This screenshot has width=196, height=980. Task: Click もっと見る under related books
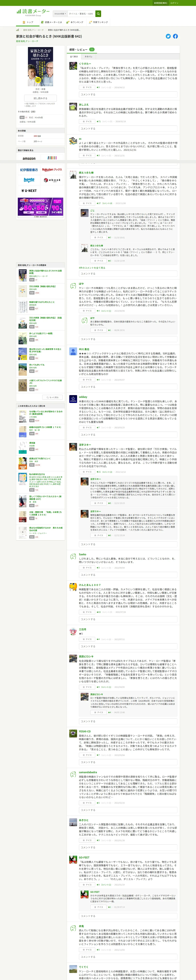pyautogui.click(x=53, y=397)
